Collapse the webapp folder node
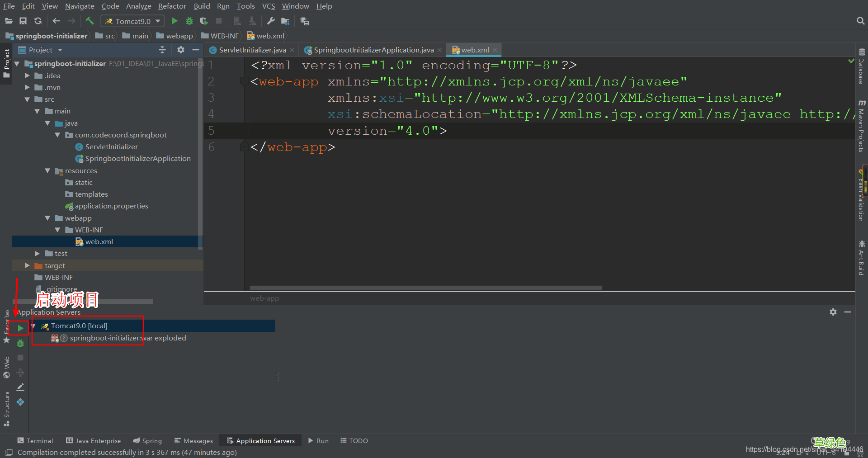Screen dimensions: 868x458 (47, 218)
